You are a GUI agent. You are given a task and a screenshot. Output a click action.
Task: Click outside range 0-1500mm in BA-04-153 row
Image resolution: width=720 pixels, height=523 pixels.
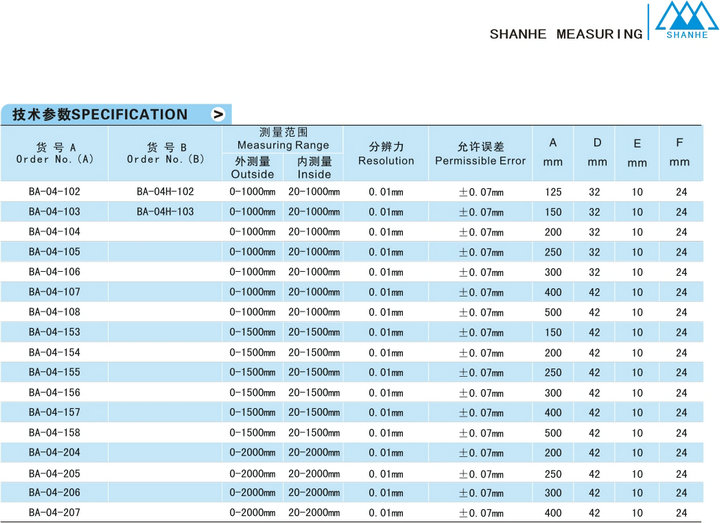[x=253, y=332]
